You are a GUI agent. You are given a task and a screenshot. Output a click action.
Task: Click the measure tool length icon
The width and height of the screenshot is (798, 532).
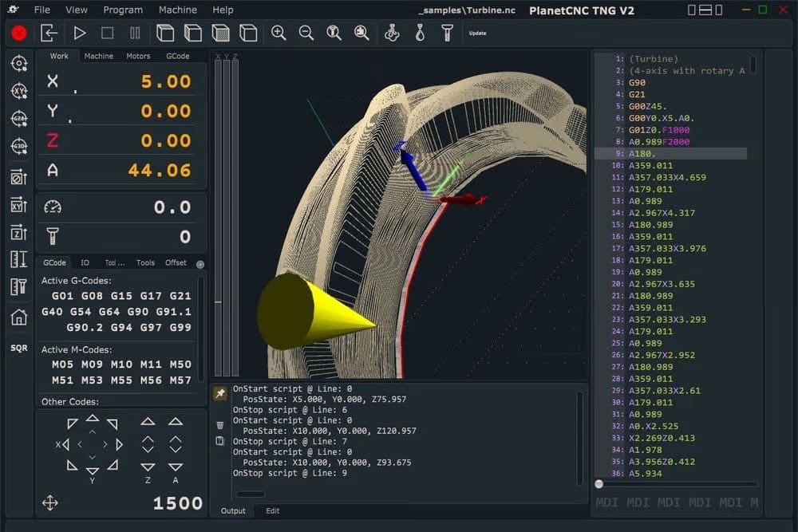19,287
